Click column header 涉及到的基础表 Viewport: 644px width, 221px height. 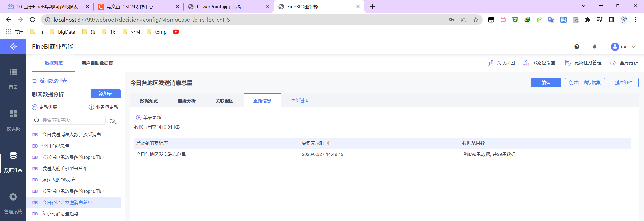[217, 143]
